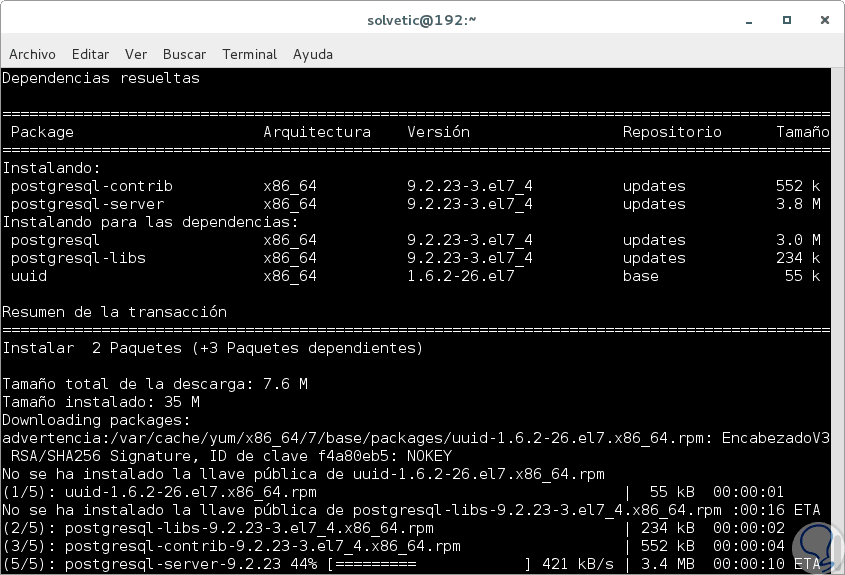Open the Terminal menu
The image size is (845, 575).
coord(250,54)
